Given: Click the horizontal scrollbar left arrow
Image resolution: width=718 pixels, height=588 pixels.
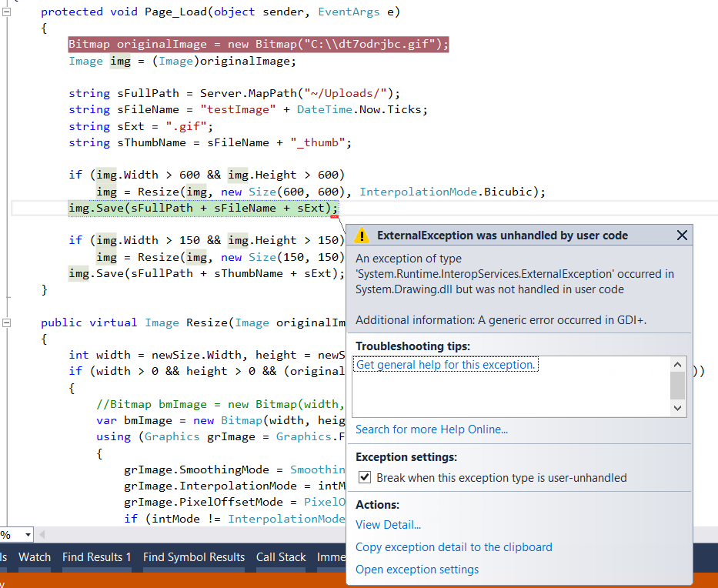Looking at the screenshot, I should click(x=42, y=534).
